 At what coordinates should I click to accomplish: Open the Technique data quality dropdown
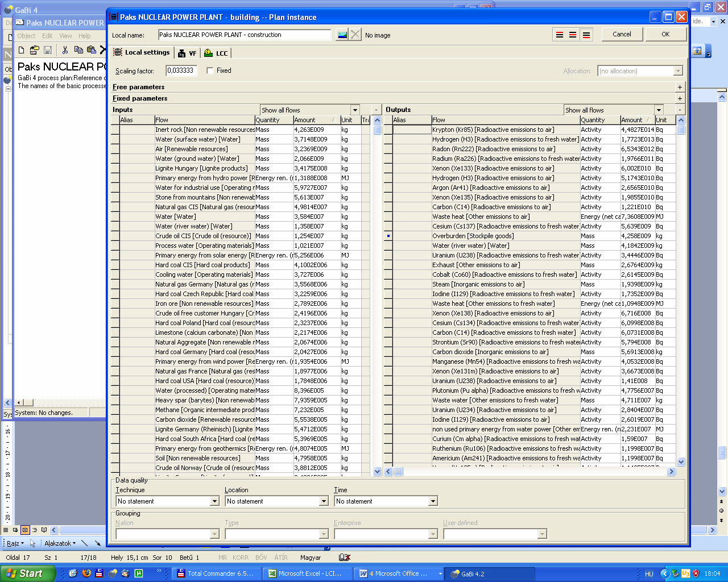tap(214, 501)
